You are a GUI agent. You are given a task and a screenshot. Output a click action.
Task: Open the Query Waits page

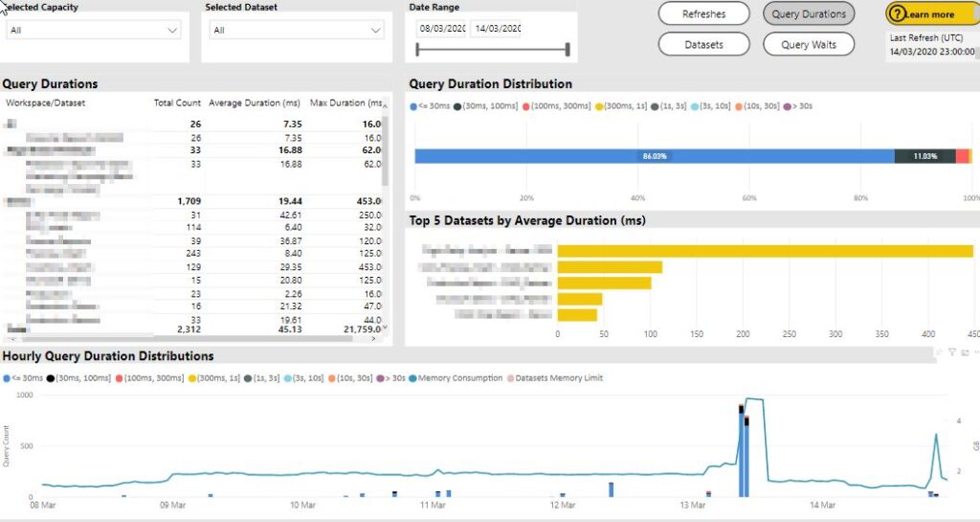tap(808, 44)
